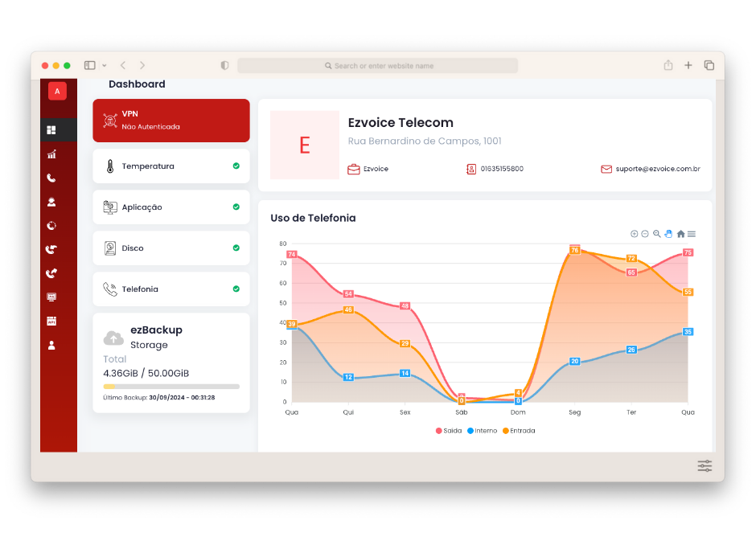Open the VPN Não Autenticada card
The height and width of the screenshot is (553, 756).
coord(171,121)
